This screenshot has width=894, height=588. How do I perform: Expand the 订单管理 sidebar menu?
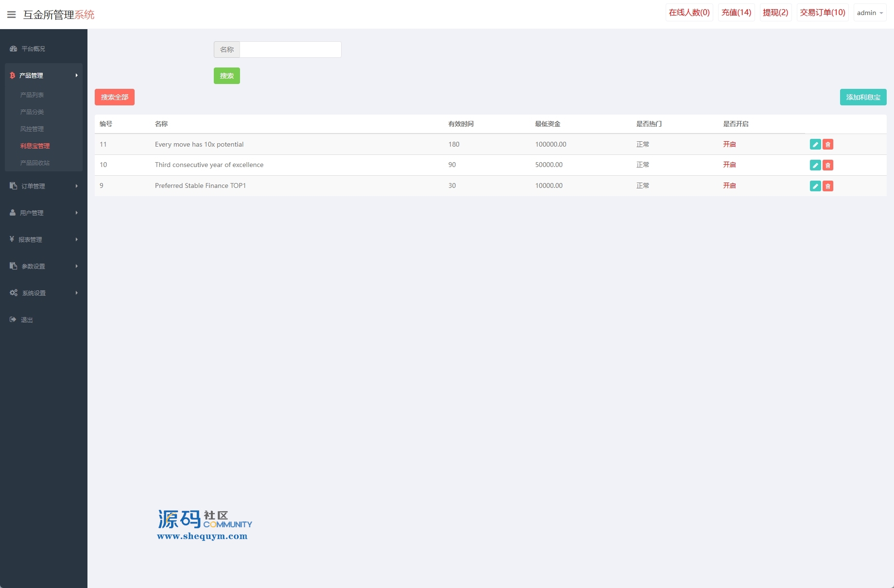(x=43, y=186)
